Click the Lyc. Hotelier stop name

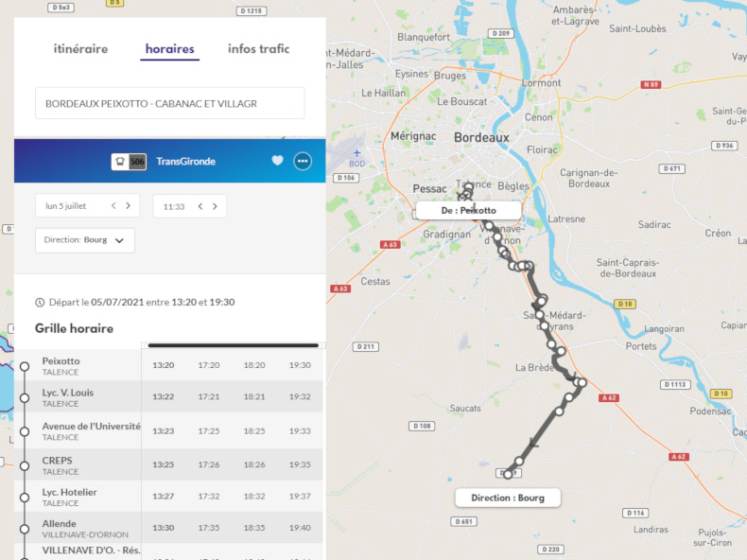(69, 492)
